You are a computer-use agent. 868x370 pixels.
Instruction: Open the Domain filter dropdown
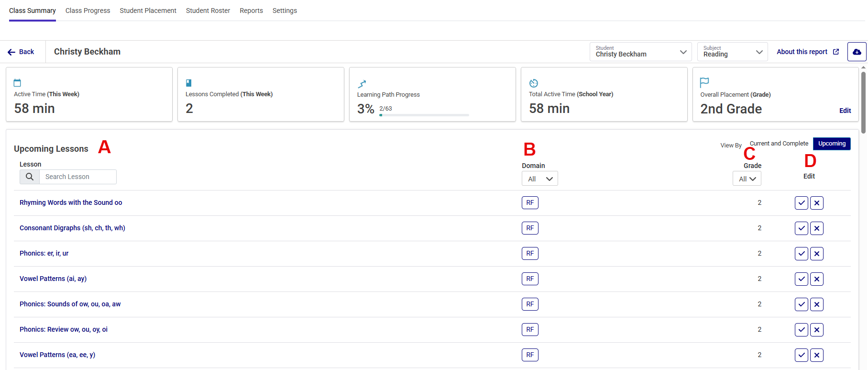(x=539, y=179)
